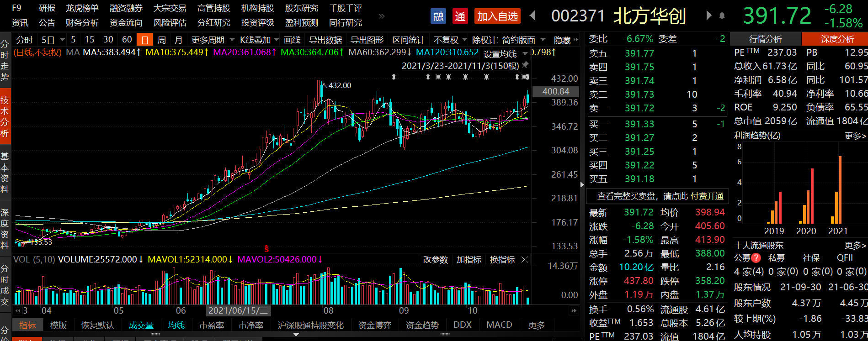Screen dimensions: 868x341
Task: Click the 432.00 high price annotation
Action: point(340,85)
